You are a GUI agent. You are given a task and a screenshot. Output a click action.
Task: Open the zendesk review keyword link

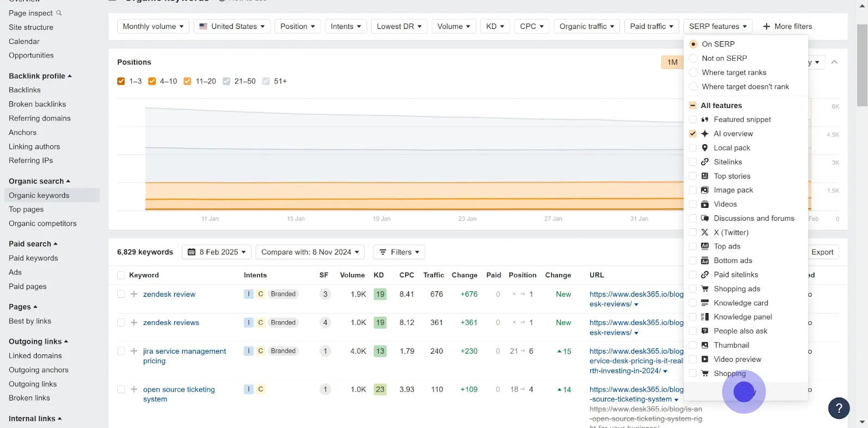(x=169, y=294)
